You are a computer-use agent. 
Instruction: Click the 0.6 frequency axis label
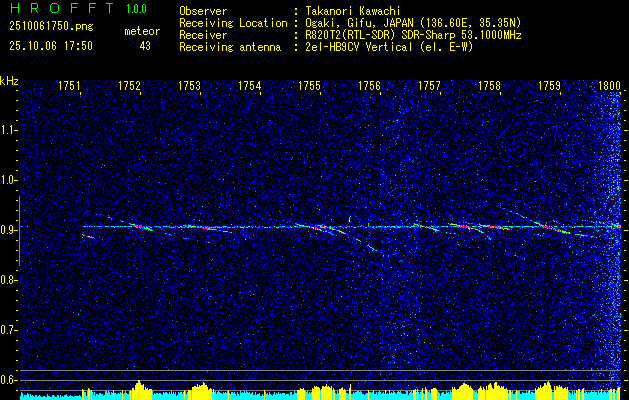click(x=7, y=380)
